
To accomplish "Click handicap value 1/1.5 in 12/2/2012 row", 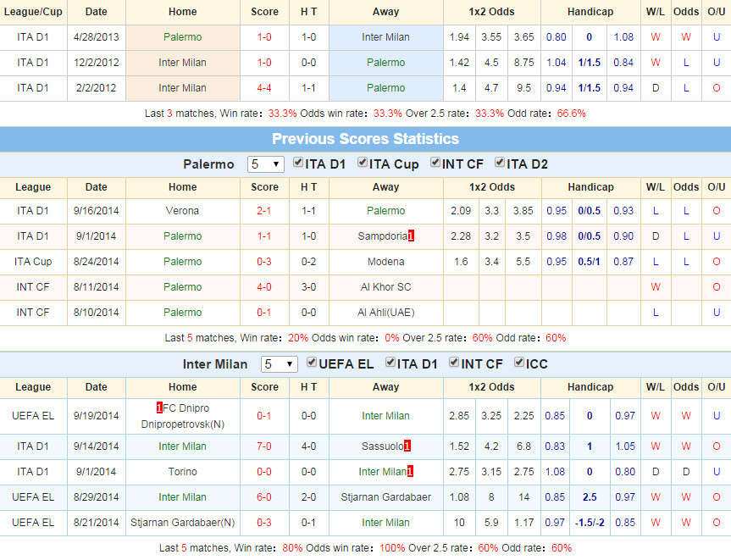I will 590,63.
